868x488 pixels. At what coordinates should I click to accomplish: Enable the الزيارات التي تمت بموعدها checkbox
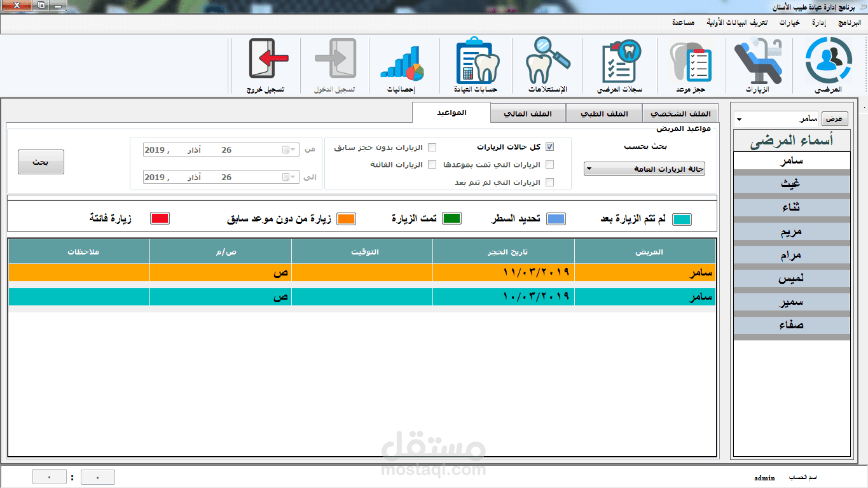pyautogui.click(x=550, y=165)
